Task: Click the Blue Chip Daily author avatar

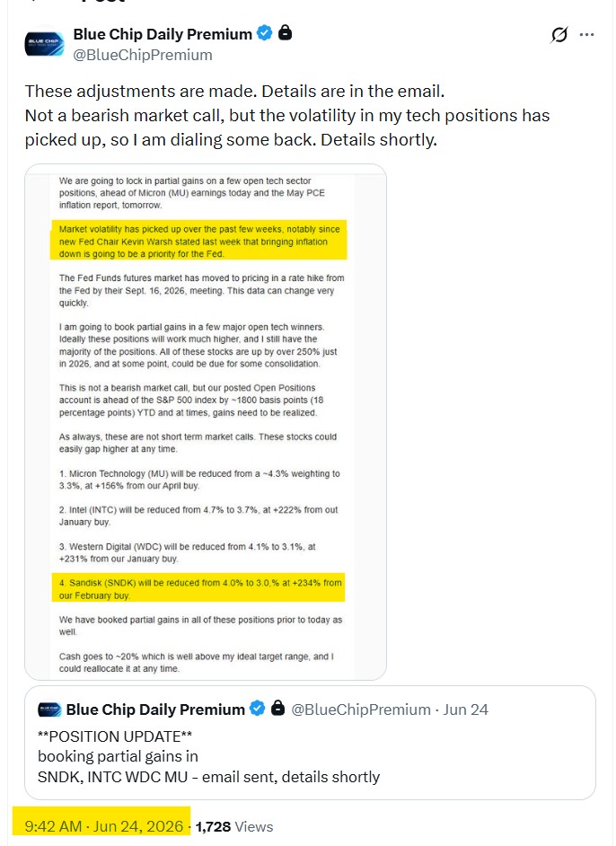Action: coord(44,44)
